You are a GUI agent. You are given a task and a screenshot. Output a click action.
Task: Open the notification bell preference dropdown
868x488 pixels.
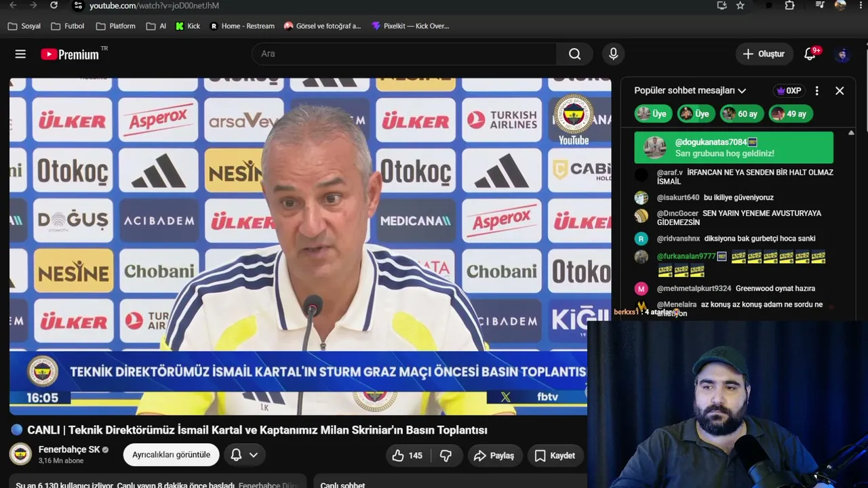tap(244, 455)
